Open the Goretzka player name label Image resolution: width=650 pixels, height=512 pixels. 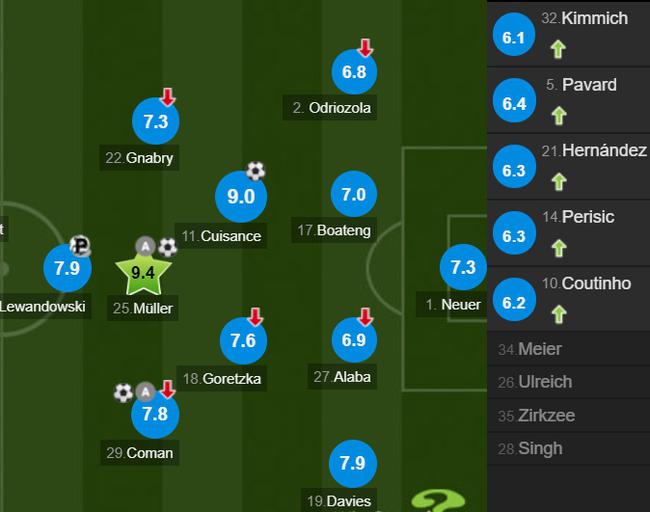pos(222,379)
